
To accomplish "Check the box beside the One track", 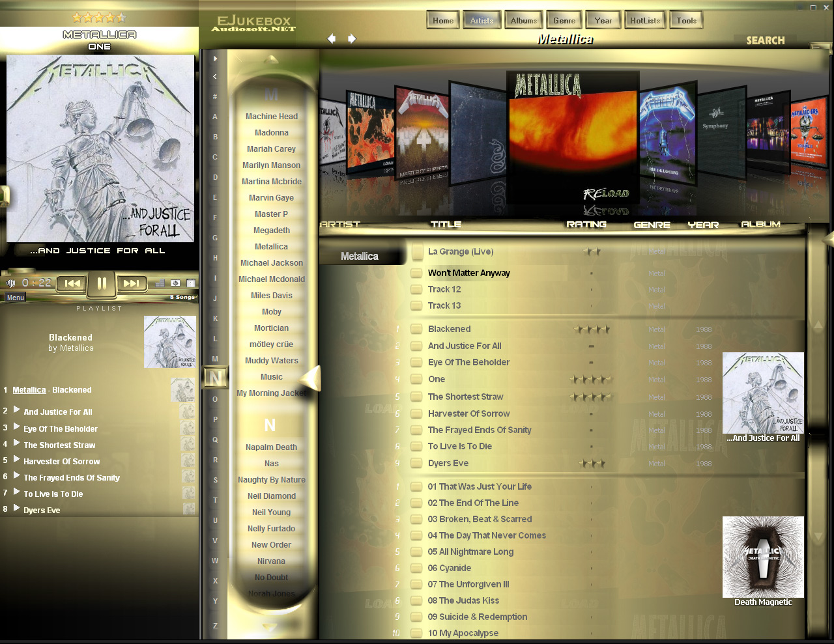I will coord(417,380).
